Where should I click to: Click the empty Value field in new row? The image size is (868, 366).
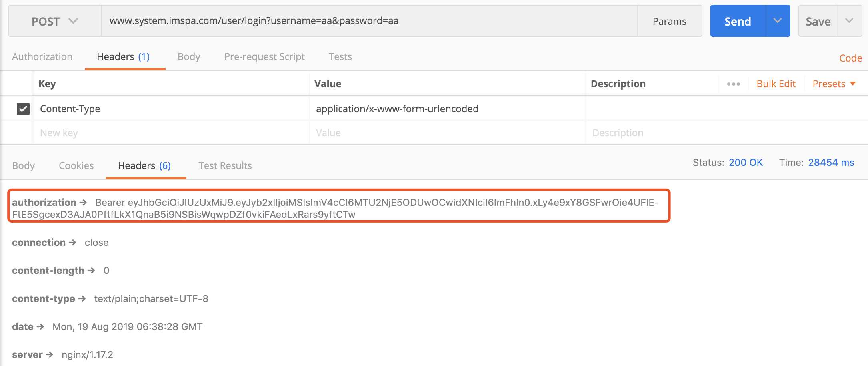tap(448, 133)
